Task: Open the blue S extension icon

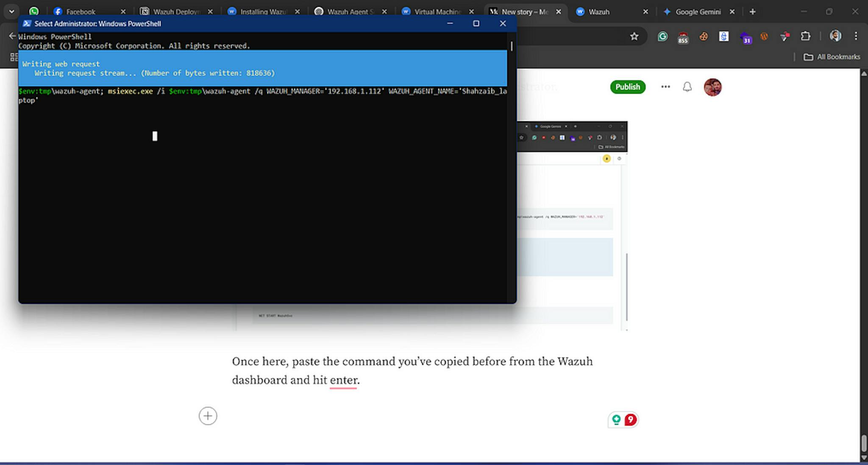Action: (724, 36)
